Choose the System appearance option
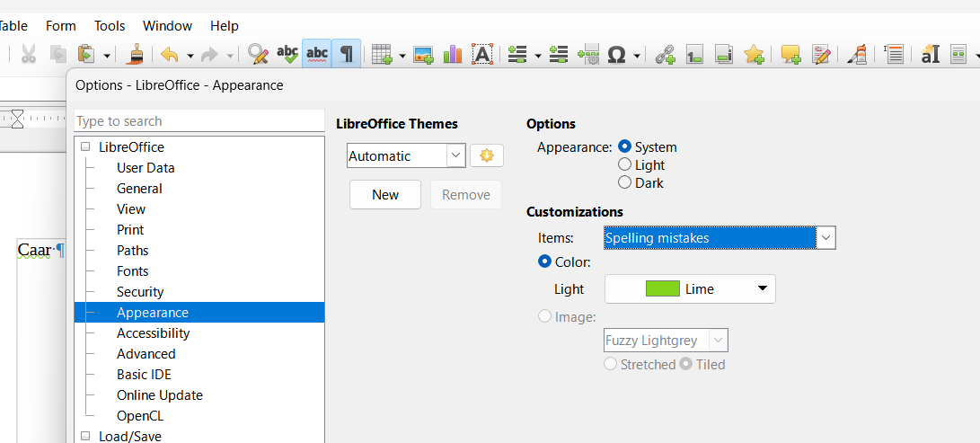 click(x=625, y=147)
